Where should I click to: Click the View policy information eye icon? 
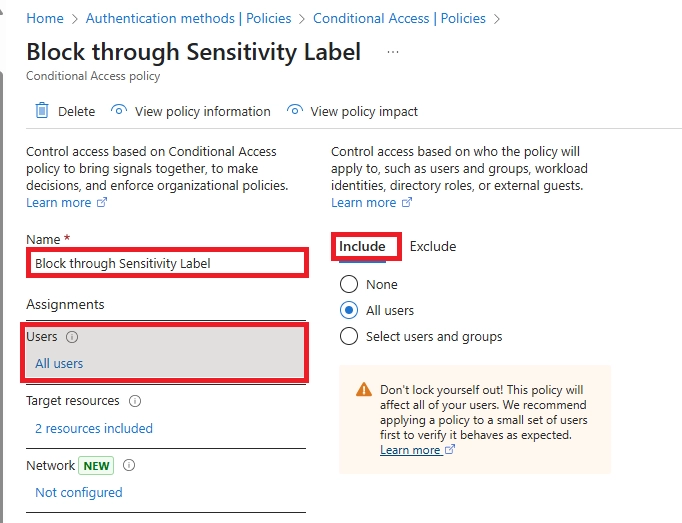[119, 110]
